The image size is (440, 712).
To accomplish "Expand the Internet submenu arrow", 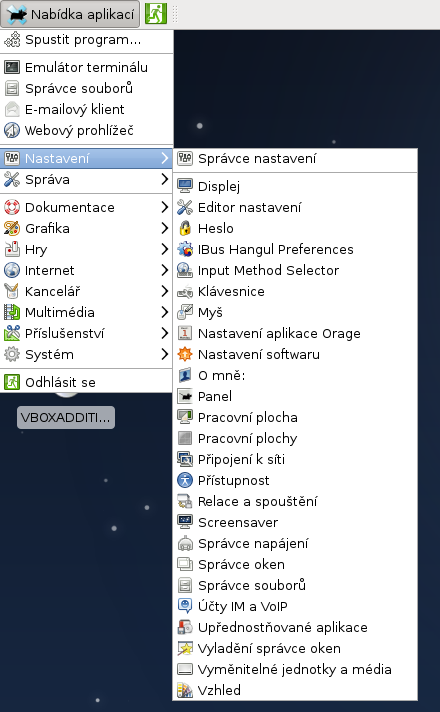I will pyautogui.click(x=165, y=270).
